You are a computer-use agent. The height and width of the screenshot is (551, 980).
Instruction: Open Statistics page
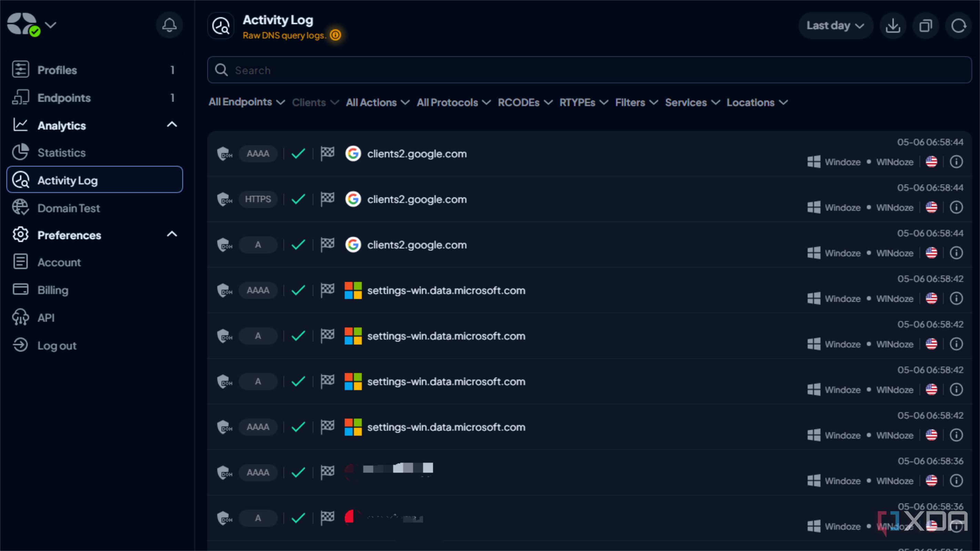coord(95,153)
